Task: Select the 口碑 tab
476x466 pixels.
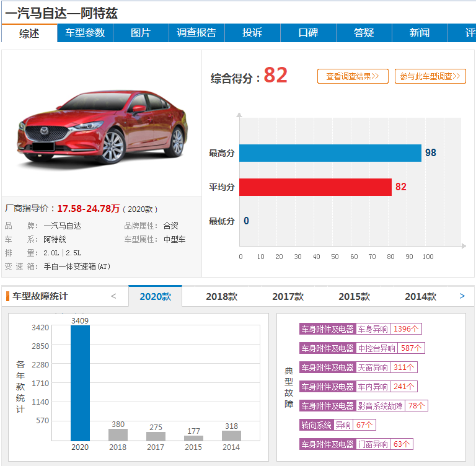Action: [309, 33]
